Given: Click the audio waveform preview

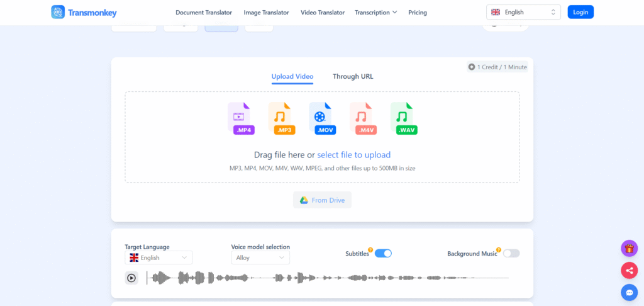Looking at the screenshot, I should click(x=328, y=278).
